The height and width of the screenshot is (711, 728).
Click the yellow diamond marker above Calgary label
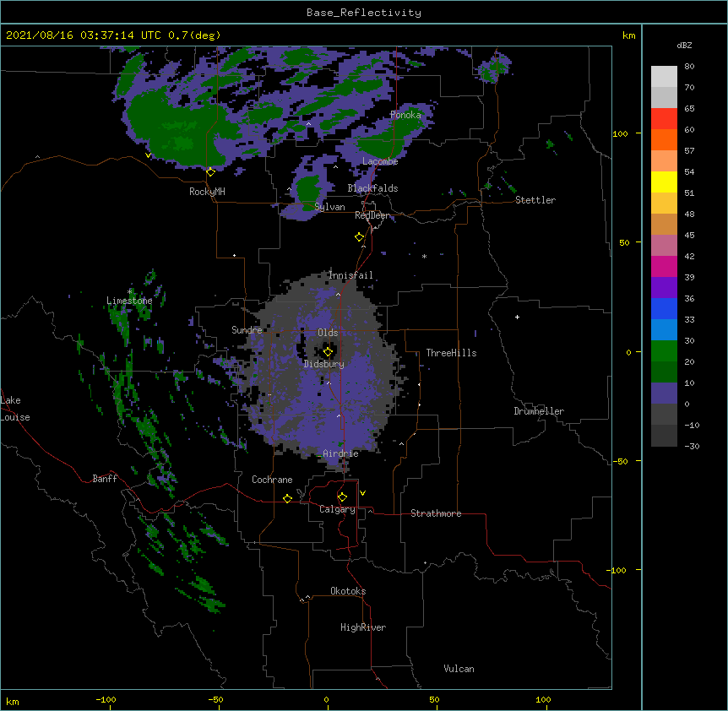(x=342, y=497)
